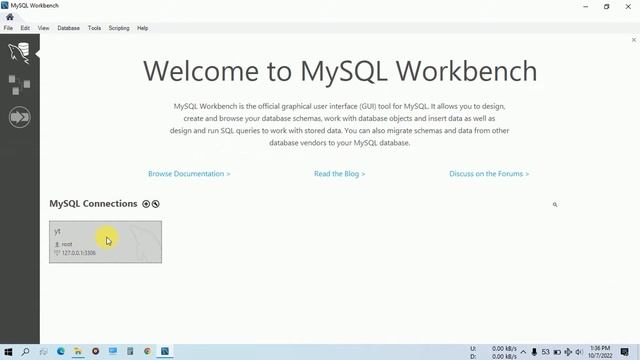The width and height of the screenshot is (640, 360).
Task: Click the Home tab icon
Action: point(10,17)
